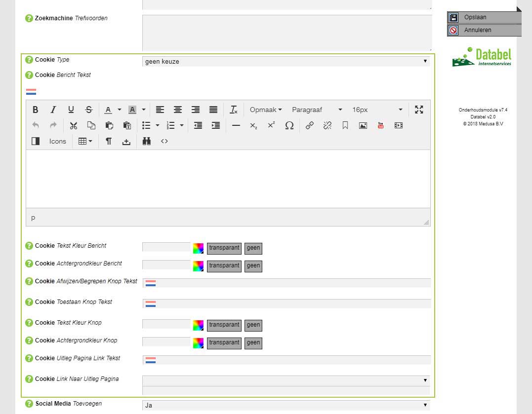Click the Annuleren button
Screen dimensions: 532x414
(x=484, y=30)
